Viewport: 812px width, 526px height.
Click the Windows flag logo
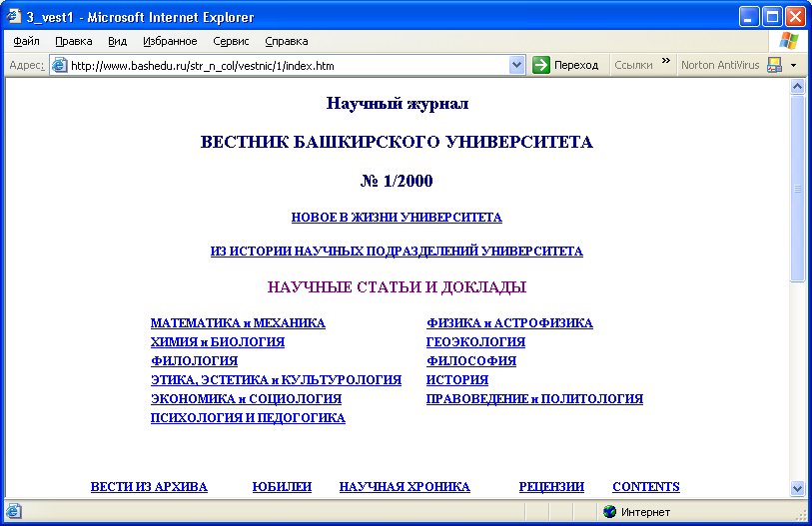click(789, 41)
